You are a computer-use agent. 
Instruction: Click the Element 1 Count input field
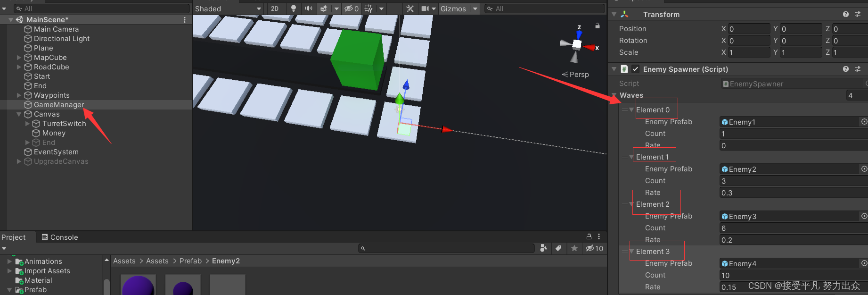(792, 181)
